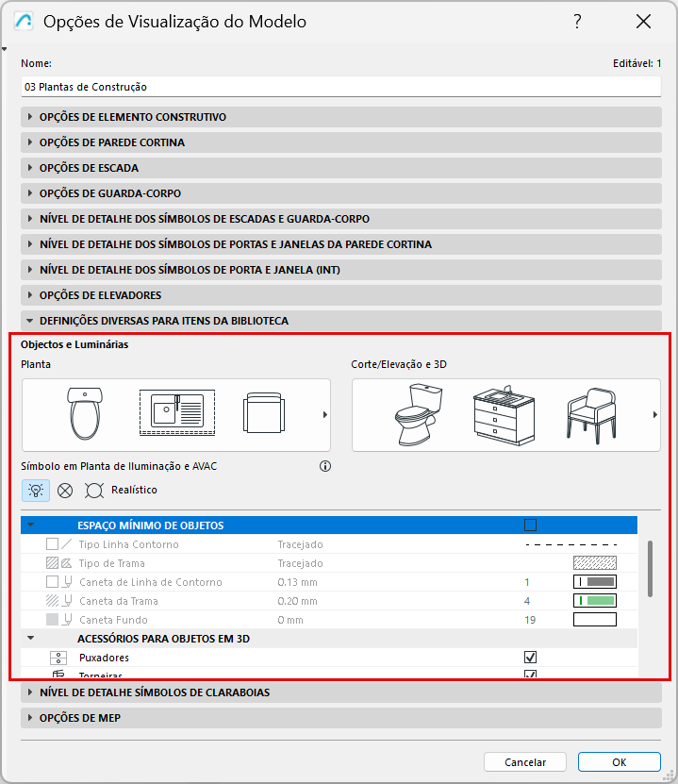This screenshot has width=678, height=784.
Task: Select pen number 19 value of Caneta Fundo
Action: click(530, 620)
